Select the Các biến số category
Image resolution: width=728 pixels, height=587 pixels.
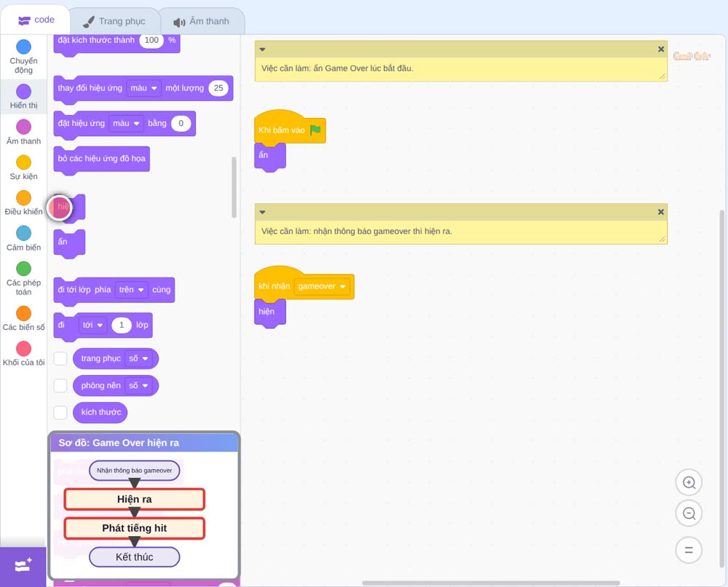pos(23,318)
